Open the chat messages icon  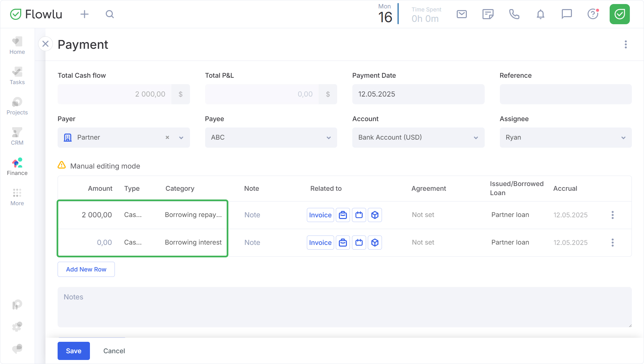point(567,14)
